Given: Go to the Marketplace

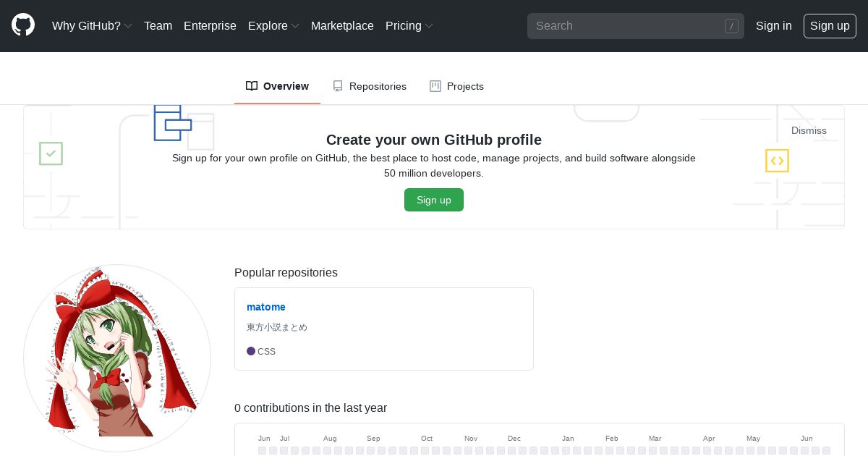Looking at the screenshot, I should click(342, 25).
